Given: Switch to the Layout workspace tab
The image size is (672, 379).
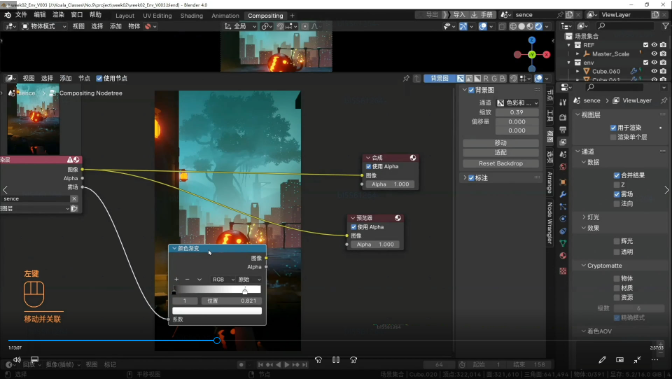Looking at the screenshot, I should point(125,16).
